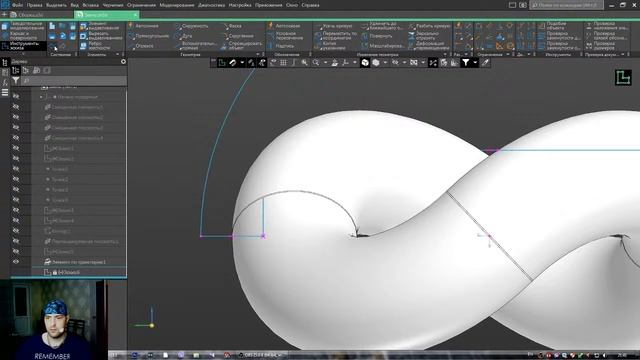Screen dimensions: 640x360
Task: Toggle visibility eye for Точка:1
Action: coord(16,169)
